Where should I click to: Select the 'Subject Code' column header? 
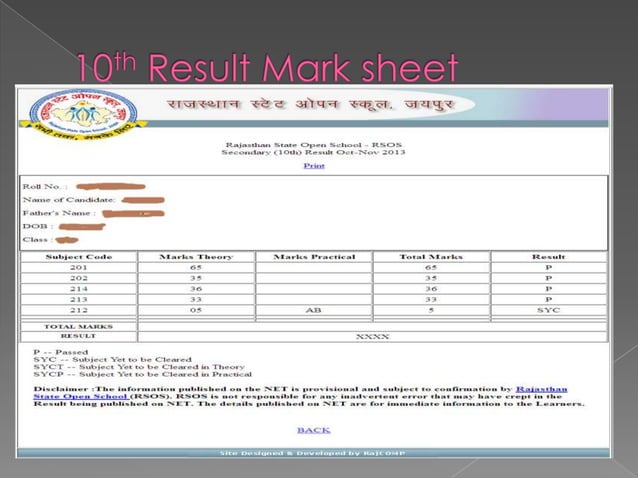click(x=79, y=257)
